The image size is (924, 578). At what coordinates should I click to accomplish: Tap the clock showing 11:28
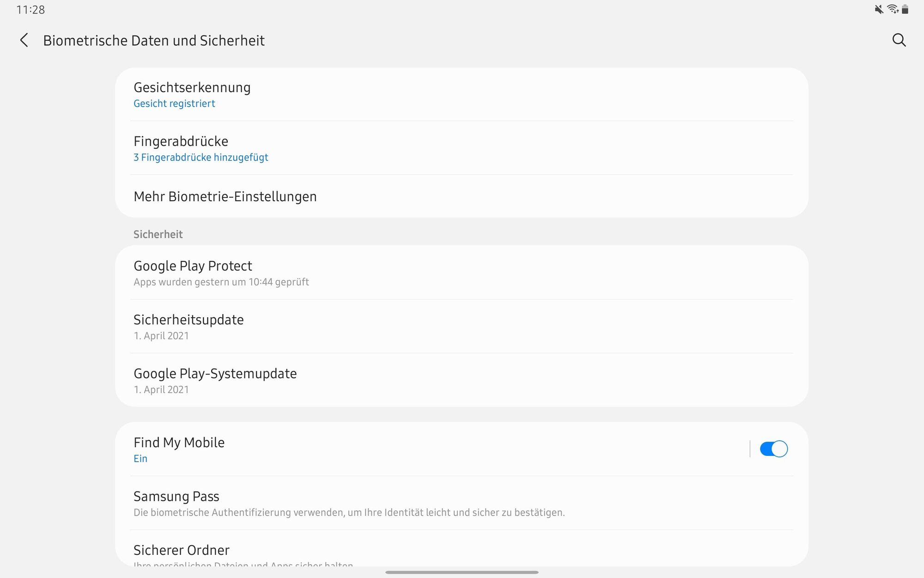(x=30, y=10)
